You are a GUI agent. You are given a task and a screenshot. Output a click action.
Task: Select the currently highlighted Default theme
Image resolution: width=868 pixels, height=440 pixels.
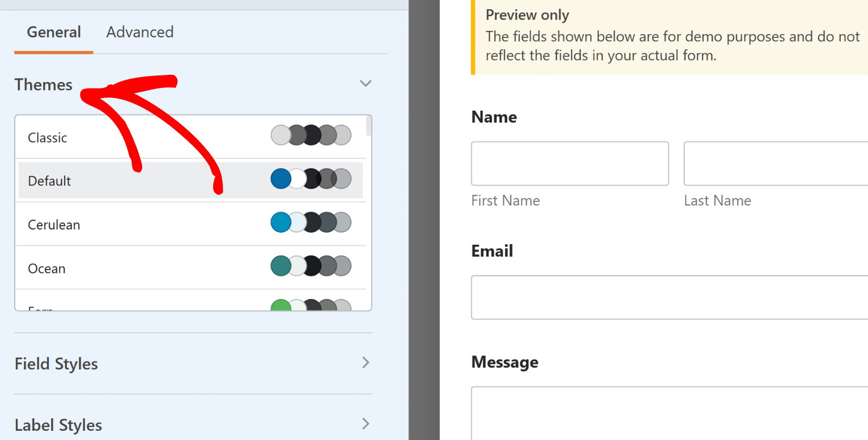(108, 181)
